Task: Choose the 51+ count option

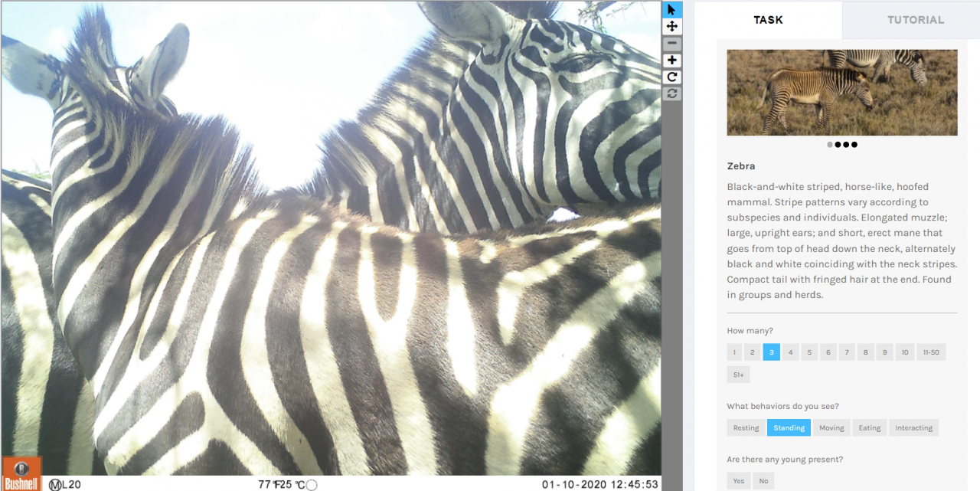Action: point(739,375)
